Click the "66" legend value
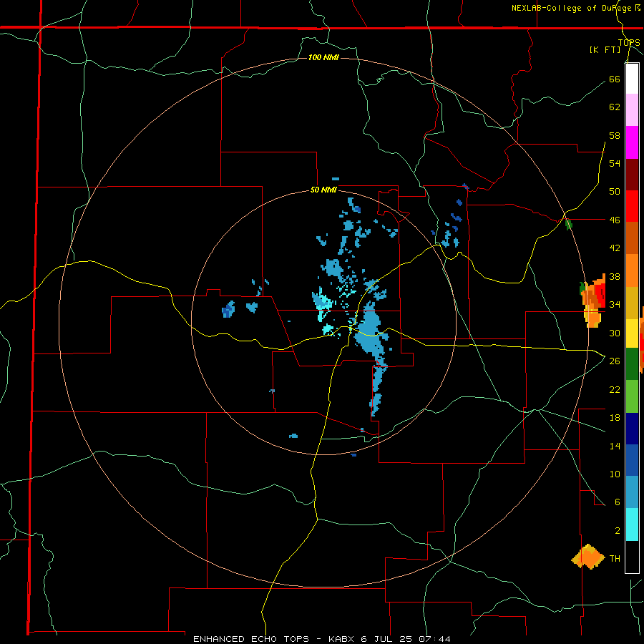644x644 pixels. click(615, 79)
